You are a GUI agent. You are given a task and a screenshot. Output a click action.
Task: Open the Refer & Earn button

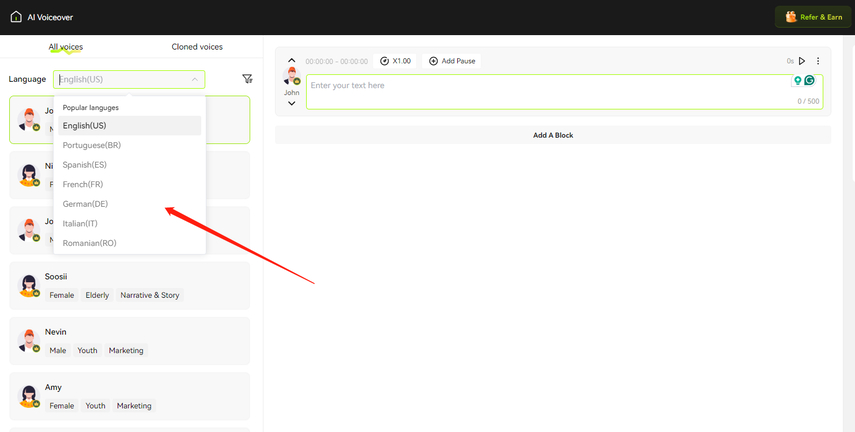click(x=814, y=17)
